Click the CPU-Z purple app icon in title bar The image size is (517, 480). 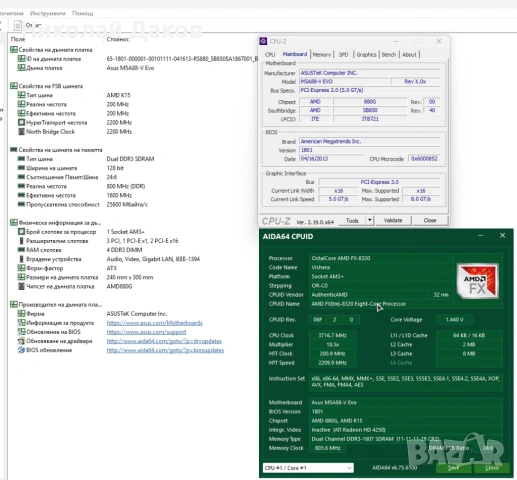click(263, 41)
